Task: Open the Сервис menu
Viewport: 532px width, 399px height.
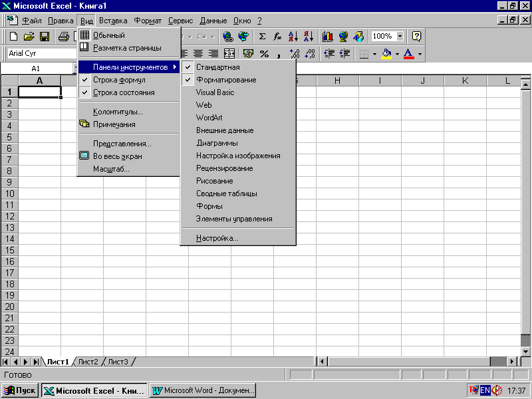Action: click(180, 21)
